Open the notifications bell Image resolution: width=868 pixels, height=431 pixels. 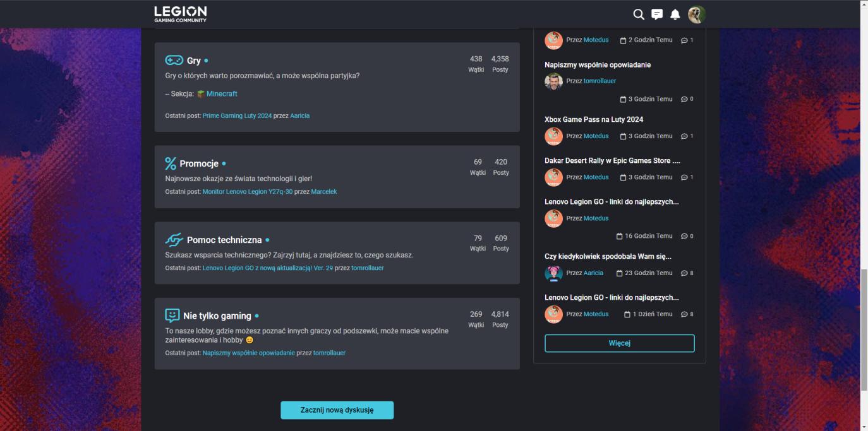click(675, 15)
